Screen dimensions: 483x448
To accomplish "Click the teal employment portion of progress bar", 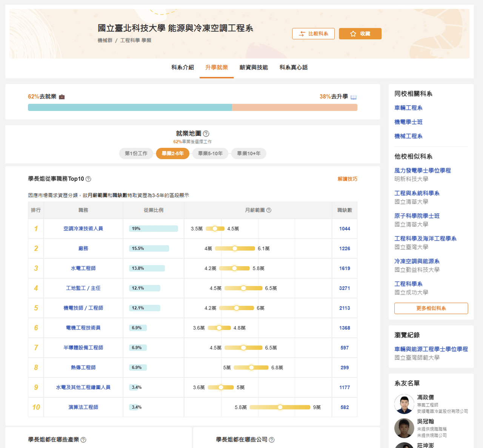I will tap(130, 107).
